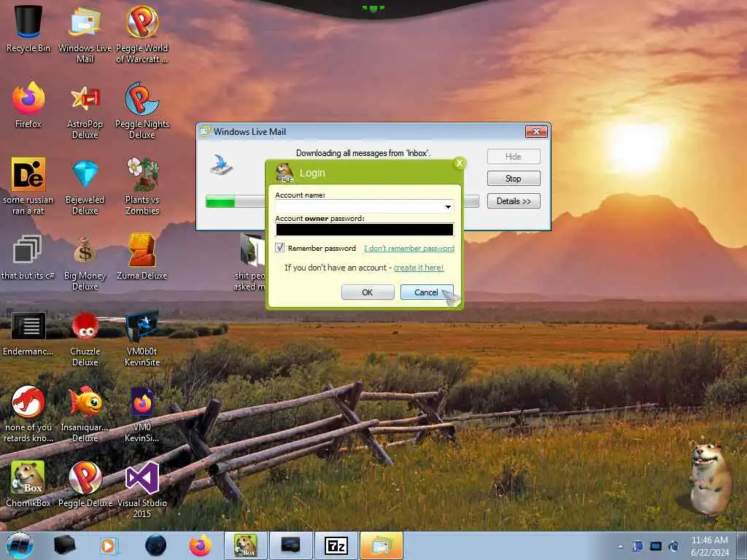Launch Insaniquarium Deluxe shortcut
This screenshot has height=560, width=747.
click(85, 413)
